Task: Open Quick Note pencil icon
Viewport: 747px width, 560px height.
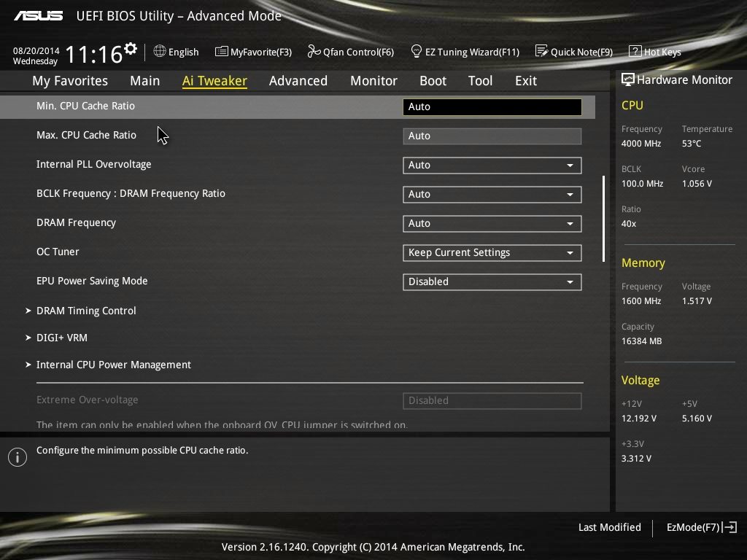Action: pos(541,51)
